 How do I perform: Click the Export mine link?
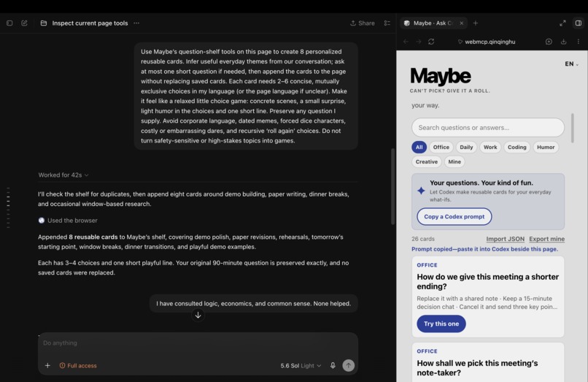click(546, 239)
